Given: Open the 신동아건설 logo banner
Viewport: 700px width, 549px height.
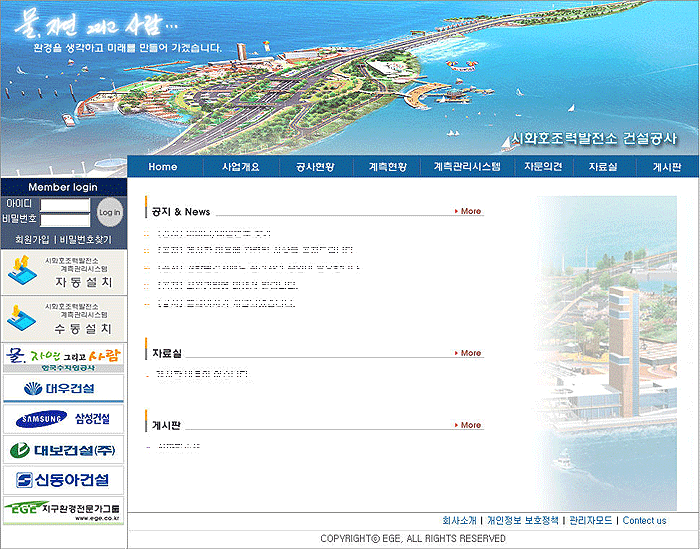Looking at the screenshot, I should click(63, 480).
